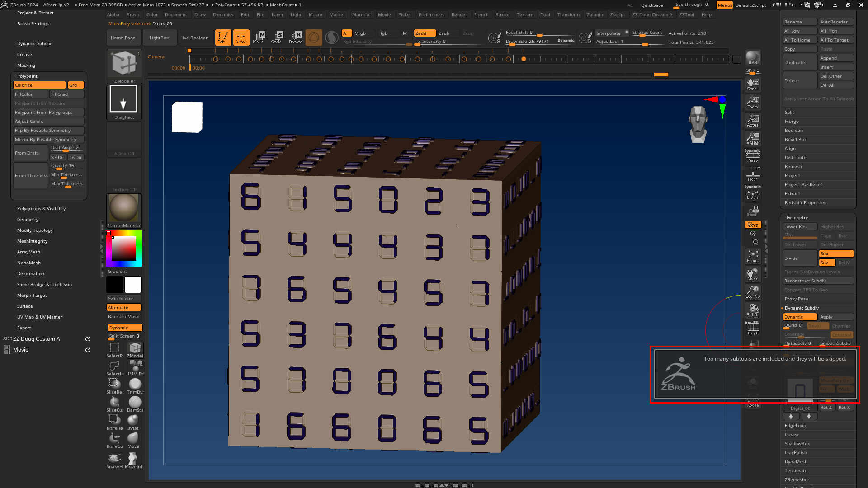
Task: Expand the Dynamic Subdiv section on left
Action: (x=34, y=43)
